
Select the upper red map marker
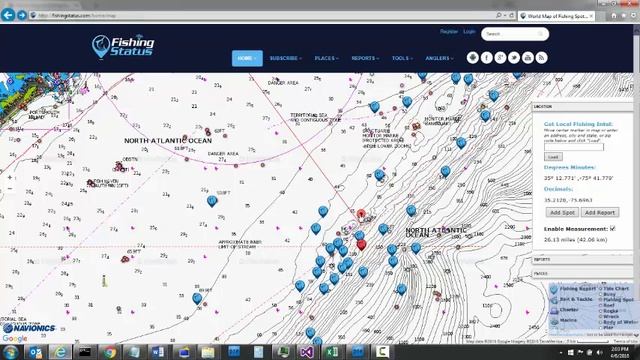(361, 214)
